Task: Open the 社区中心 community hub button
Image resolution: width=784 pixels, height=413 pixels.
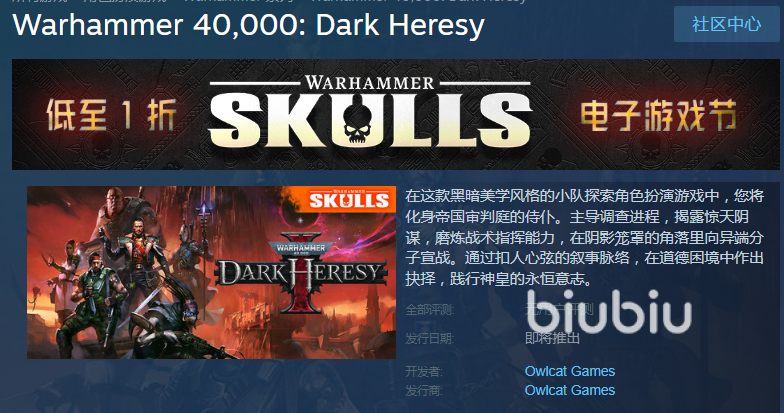Action: (x=726, y=24)
